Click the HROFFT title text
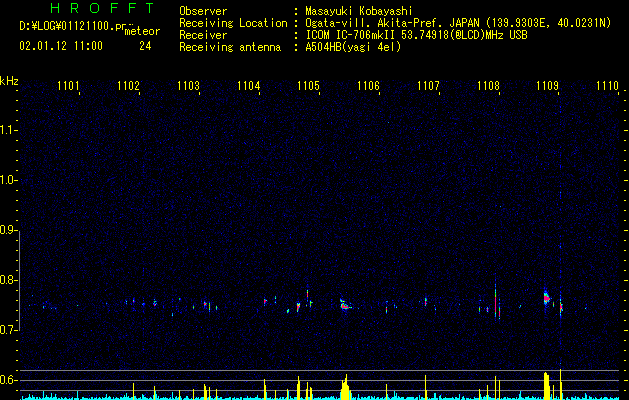Screen dimensions: 629x400 coord(103,8)
